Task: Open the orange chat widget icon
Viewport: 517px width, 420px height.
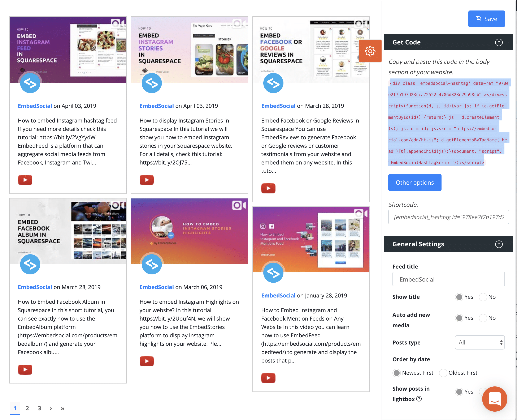Action: [x=495, y=399]
